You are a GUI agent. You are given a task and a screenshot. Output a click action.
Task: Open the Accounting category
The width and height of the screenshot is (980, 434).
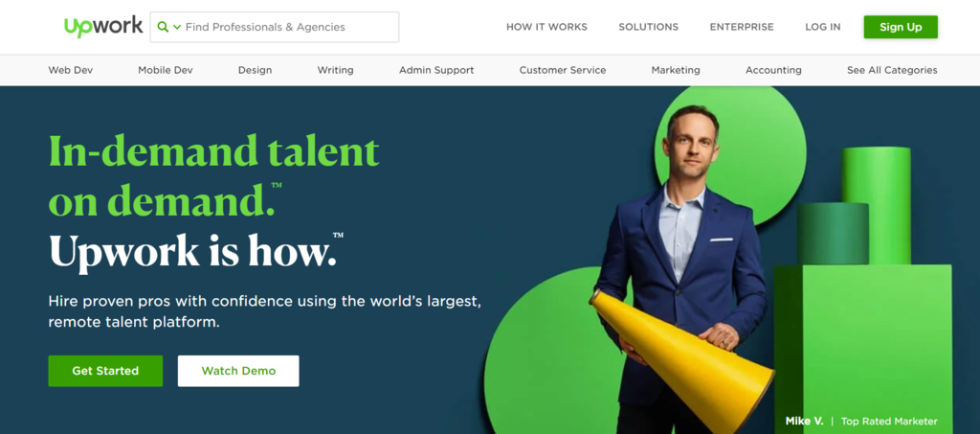point(773,70)
